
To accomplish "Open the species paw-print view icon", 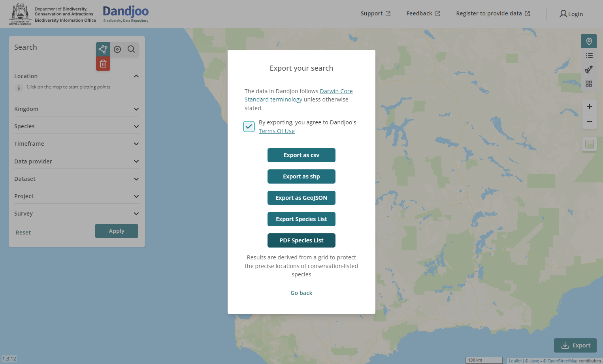I will [x=589, y=69].
